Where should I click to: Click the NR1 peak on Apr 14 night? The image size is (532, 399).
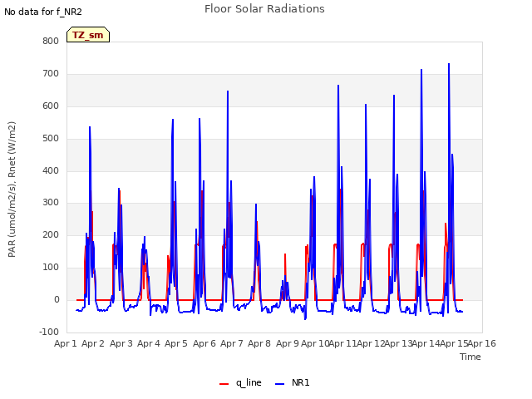coord(449,64)
